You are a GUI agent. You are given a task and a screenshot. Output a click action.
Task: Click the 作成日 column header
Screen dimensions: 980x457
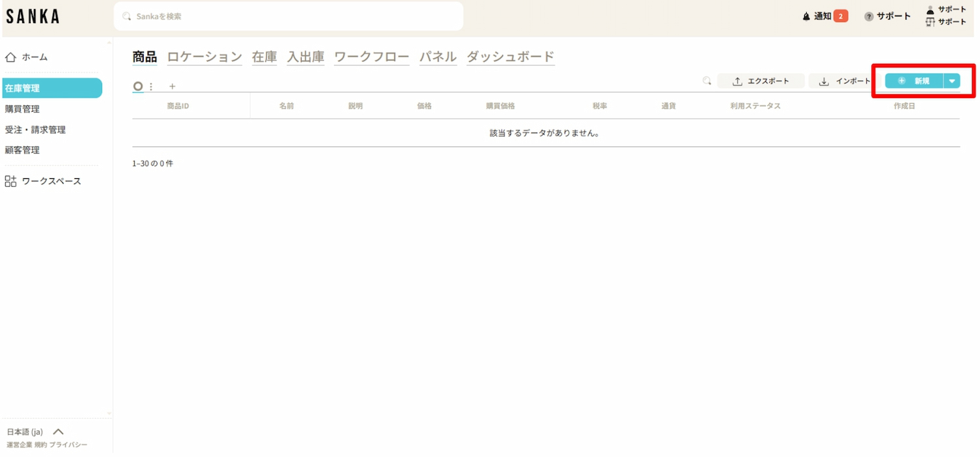pyautogui.click(x=904, y=106)
